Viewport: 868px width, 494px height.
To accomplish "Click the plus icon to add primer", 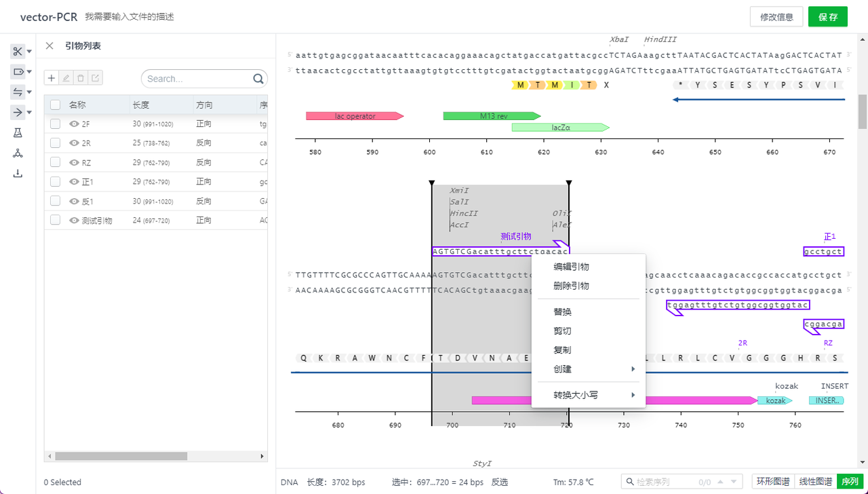I will pos(52,78).
